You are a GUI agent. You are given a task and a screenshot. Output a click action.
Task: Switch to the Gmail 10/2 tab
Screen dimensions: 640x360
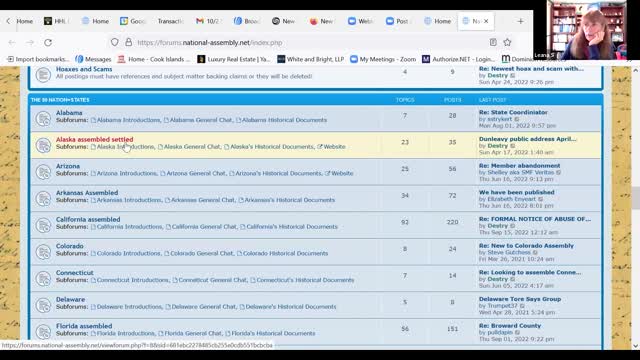click(x=208, y=21)
